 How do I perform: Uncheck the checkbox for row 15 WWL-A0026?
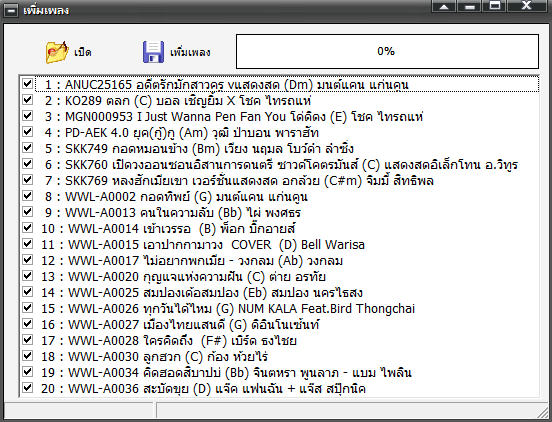(27, 308)
